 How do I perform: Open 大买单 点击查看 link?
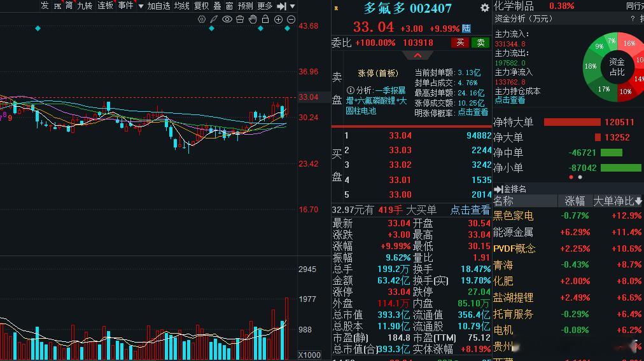click(x=471, y=210)
